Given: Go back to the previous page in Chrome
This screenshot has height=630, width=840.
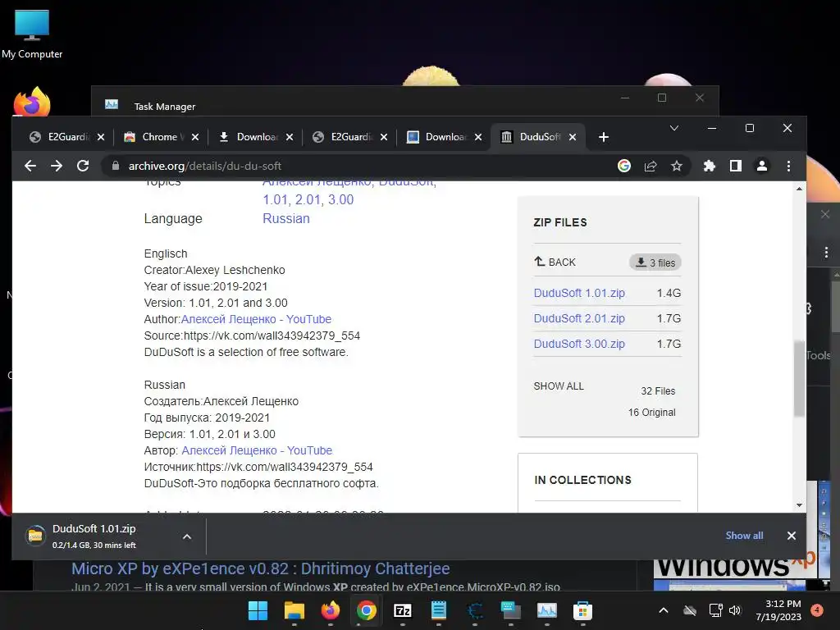Looking at the screenshot, I should [30, 166].
